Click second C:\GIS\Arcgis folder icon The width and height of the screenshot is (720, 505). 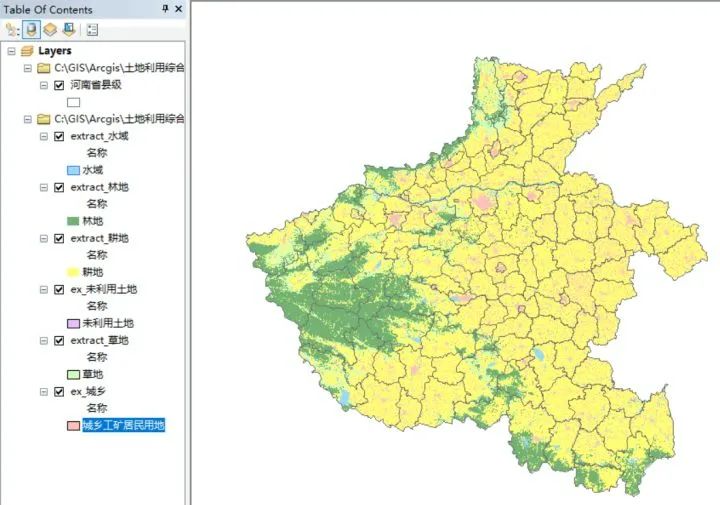(43, 119)
